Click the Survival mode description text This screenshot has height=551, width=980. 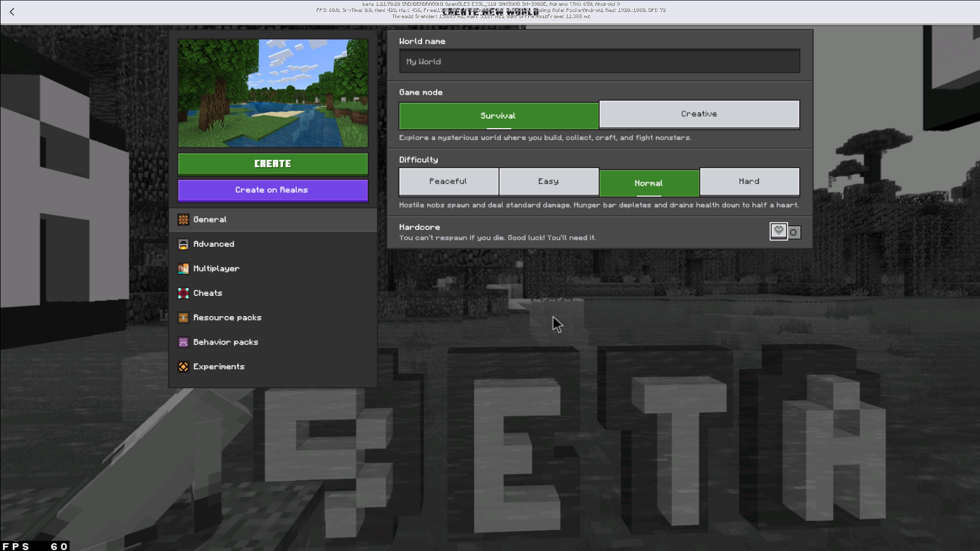545,138
